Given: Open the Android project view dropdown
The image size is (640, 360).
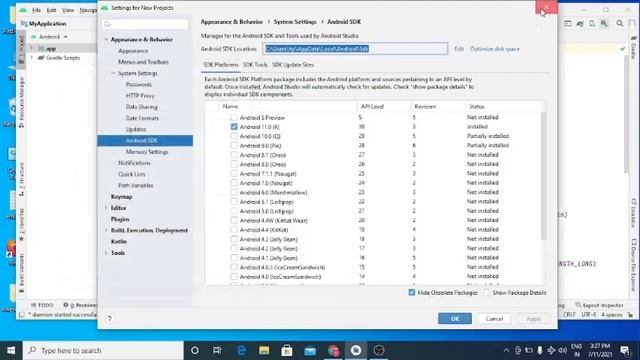Looking at the screenshot, I should 50,37.
